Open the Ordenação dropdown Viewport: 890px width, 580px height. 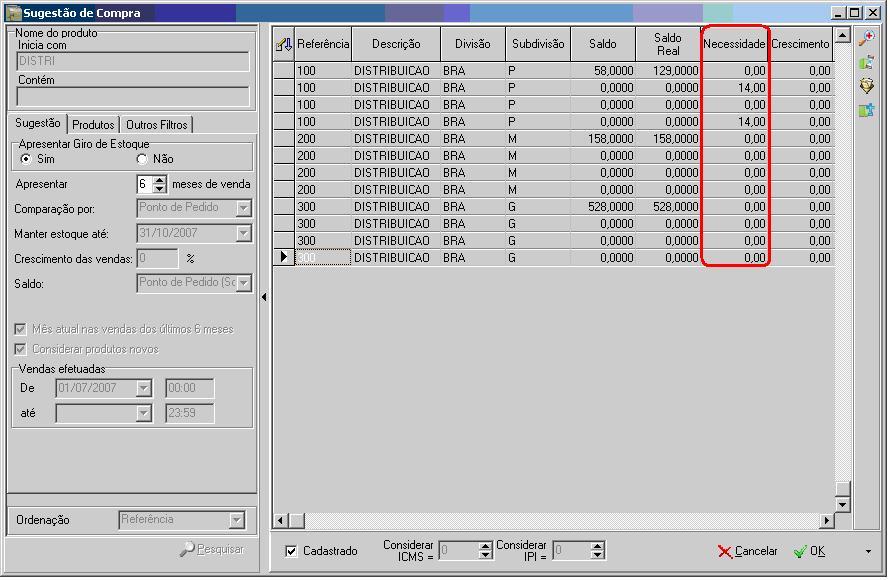click(237, 520)
